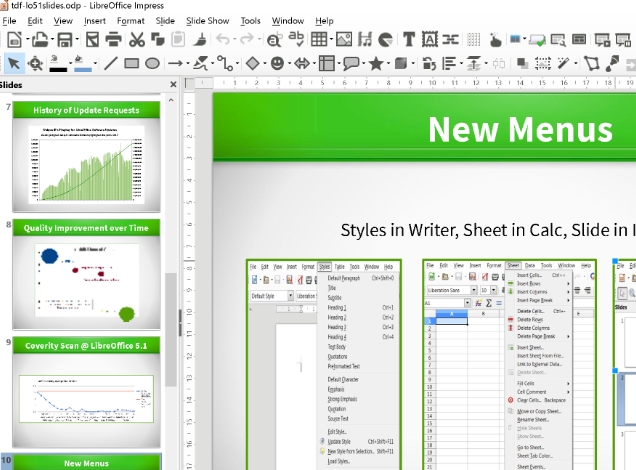Viewport: 636px width, 470px height.
Task: Toggle the Display Grid icon
Action: (x=473, y=40)
